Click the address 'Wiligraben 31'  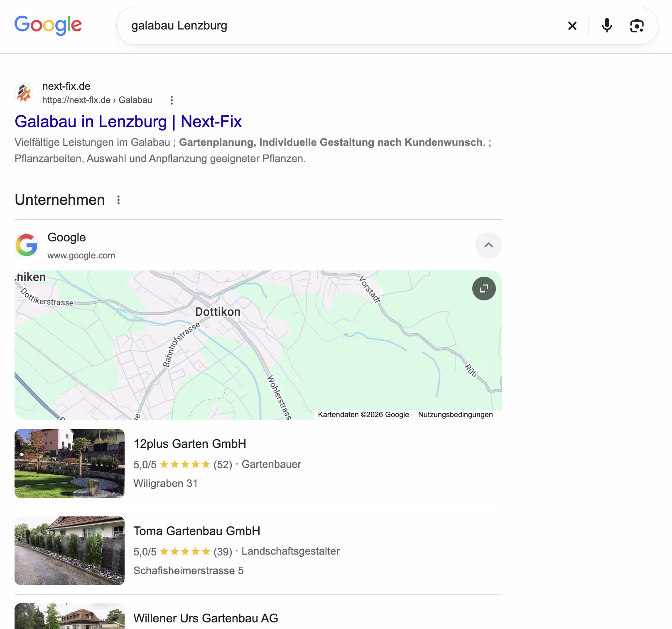165,483
